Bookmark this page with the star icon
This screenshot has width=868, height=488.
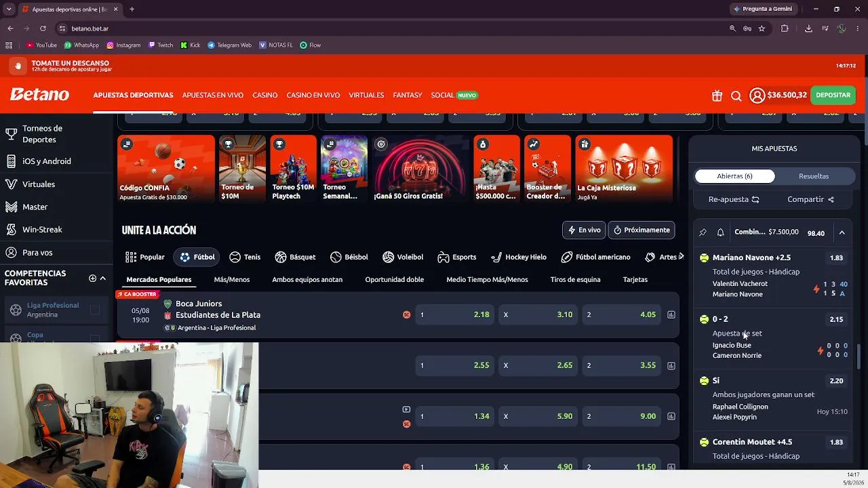[762, 28]
